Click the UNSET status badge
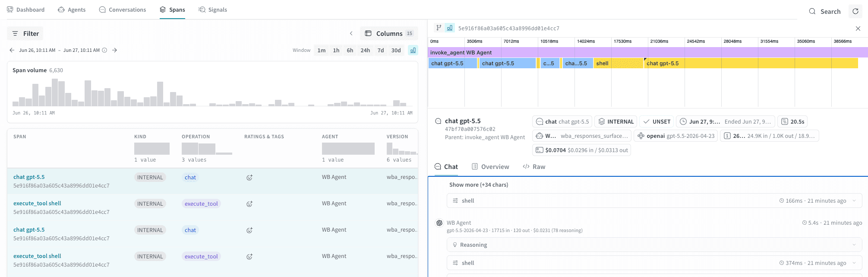Viewport: 868px width, 277px height. [657, 121]
